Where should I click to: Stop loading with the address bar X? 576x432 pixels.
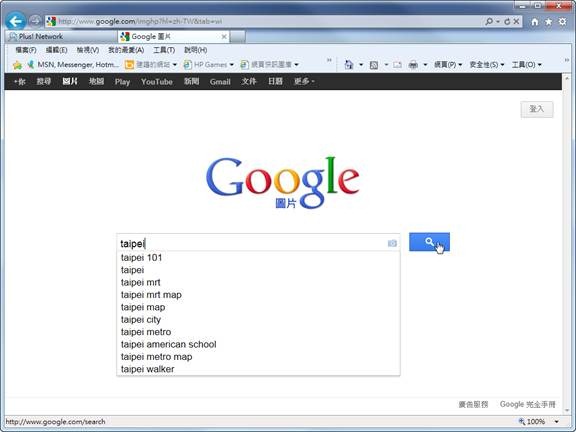[516, 21]
